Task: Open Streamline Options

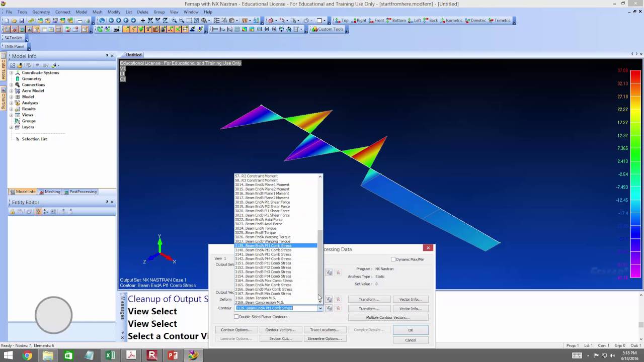Action: pyautogui.click(x=325, y=338)
